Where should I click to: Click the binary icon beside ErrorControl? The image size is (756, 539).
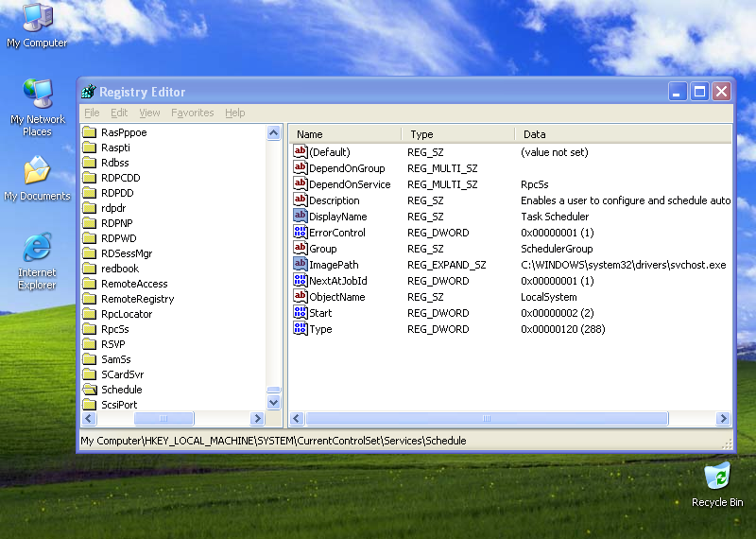click(x=300, y=232)
